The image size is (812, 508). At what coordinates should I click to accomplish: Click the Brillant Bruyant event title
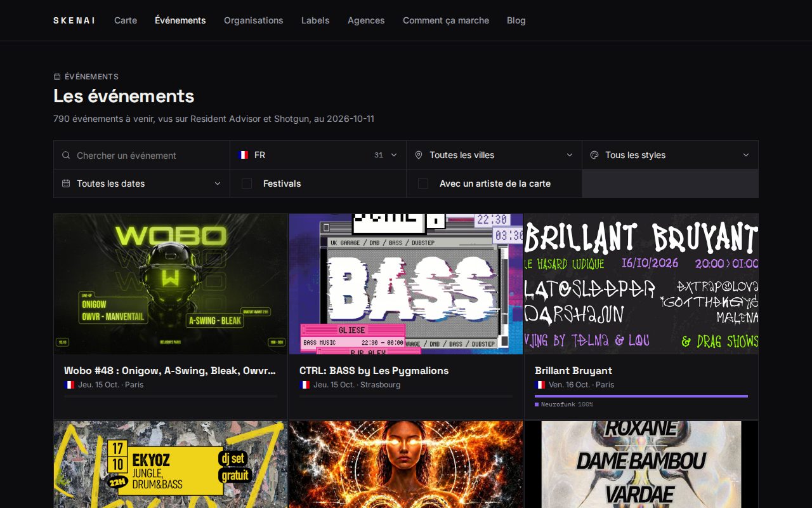click(x=573, y=371)
